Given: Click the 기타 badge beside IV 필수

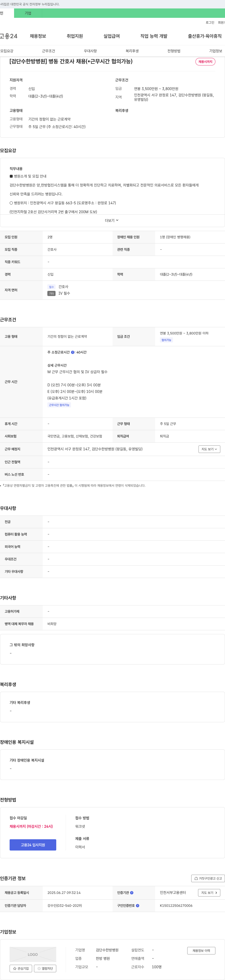Looking at the screenshot, I should 52,293.
